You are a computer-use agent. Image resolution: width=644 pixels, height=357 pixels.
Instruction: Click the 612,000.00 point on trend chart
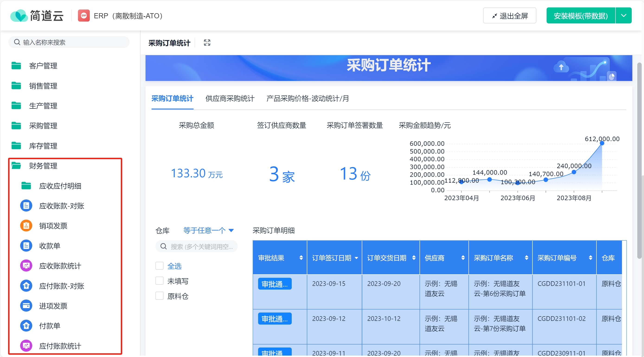tap(602, 143)
